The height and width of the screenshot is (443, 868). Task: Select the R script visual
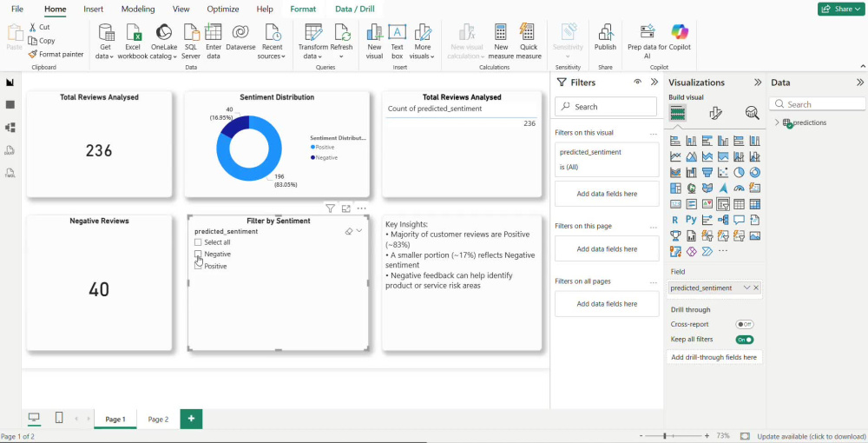pos(675,220)
